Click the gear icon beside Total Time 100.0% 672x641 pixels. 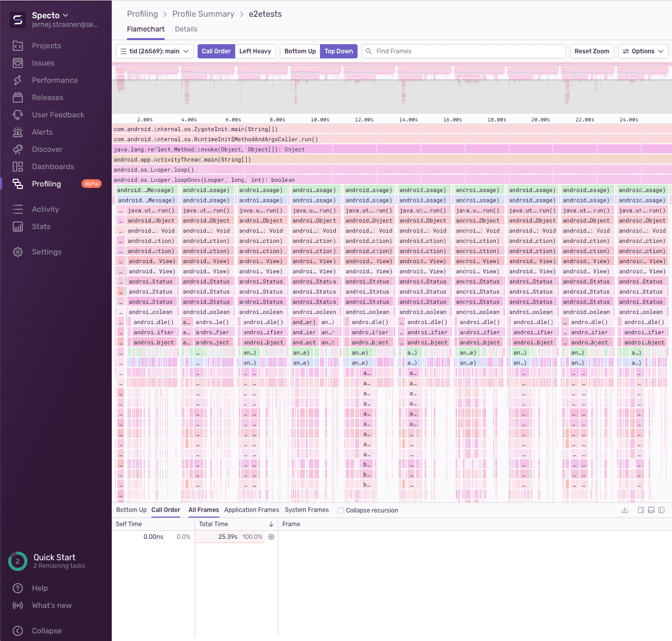pyautogui.click(x=271, y=537)
